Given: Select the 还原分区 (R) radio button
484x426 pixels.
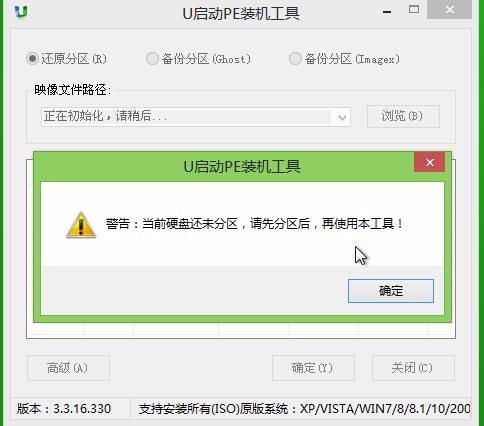Looking at the screenshot, I should (x=32, y=59).
